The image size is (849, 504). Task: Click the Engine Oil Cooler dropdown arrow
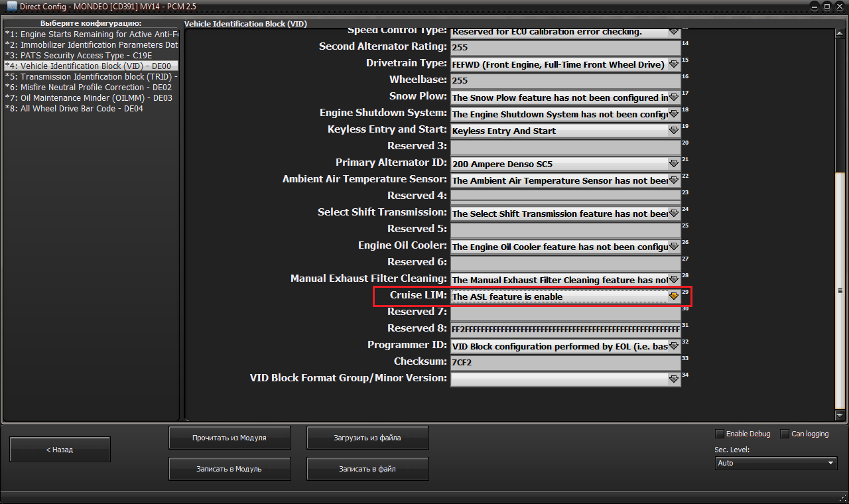click(x=674, y=247)
